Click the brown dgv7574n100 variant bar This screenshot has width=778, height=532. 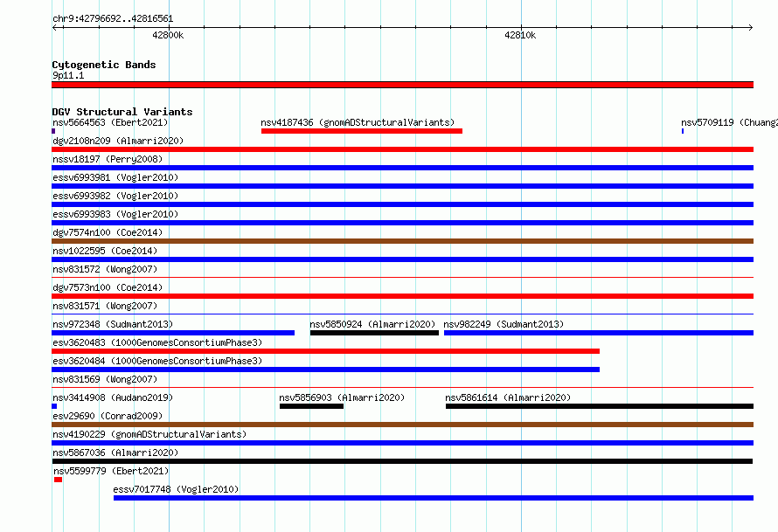[402, 241]
